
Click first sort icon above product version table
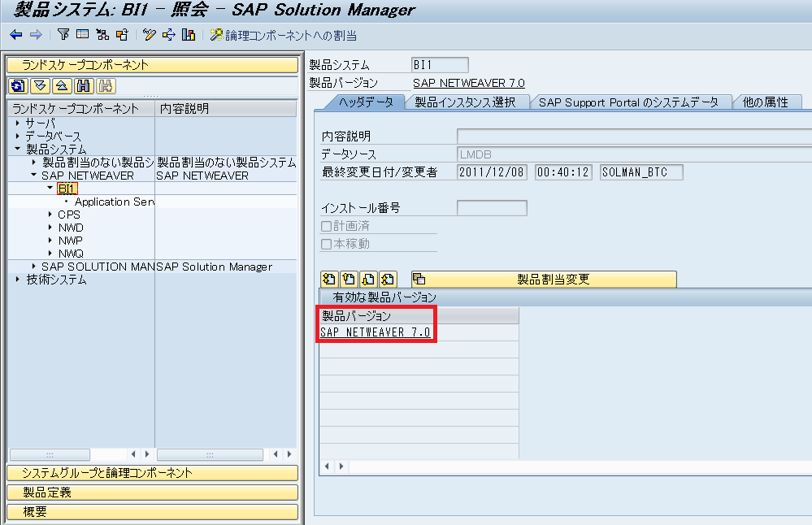(329, 279)
